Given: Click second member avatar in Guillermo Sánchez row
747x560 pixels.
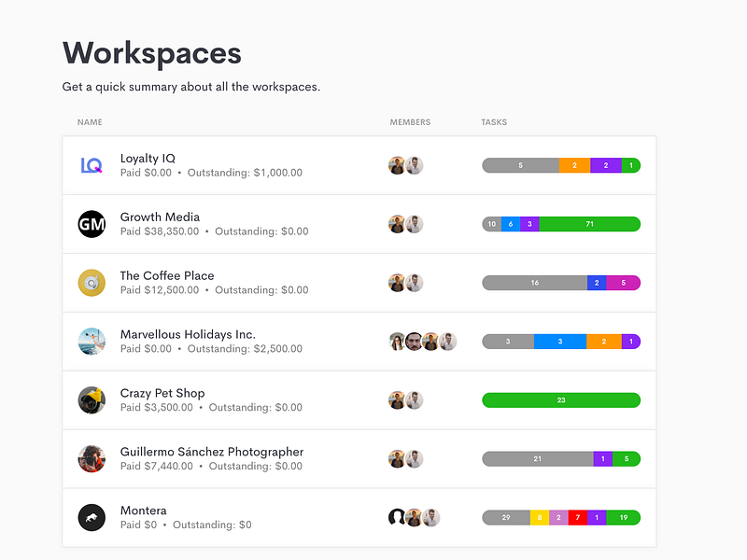Looking at the screenshot, I should click(415, 459).
